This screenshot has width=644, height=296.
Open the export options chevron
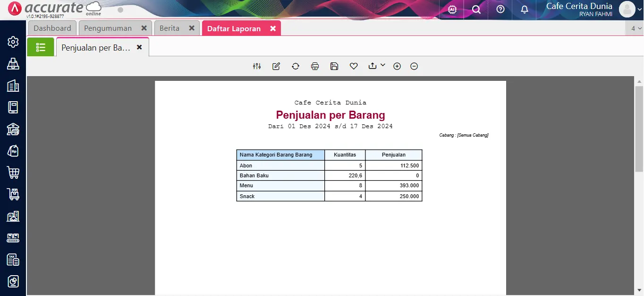[383, 65]
